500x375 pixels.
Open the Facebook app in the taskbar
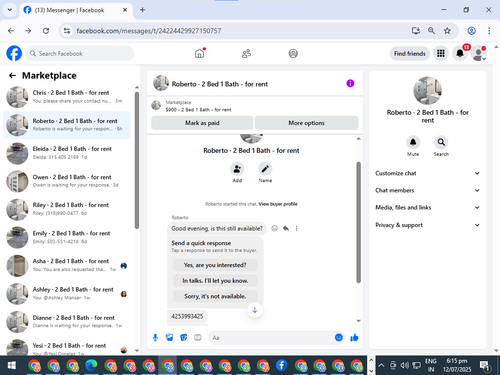pyautogui.click(x=282, y=366)
